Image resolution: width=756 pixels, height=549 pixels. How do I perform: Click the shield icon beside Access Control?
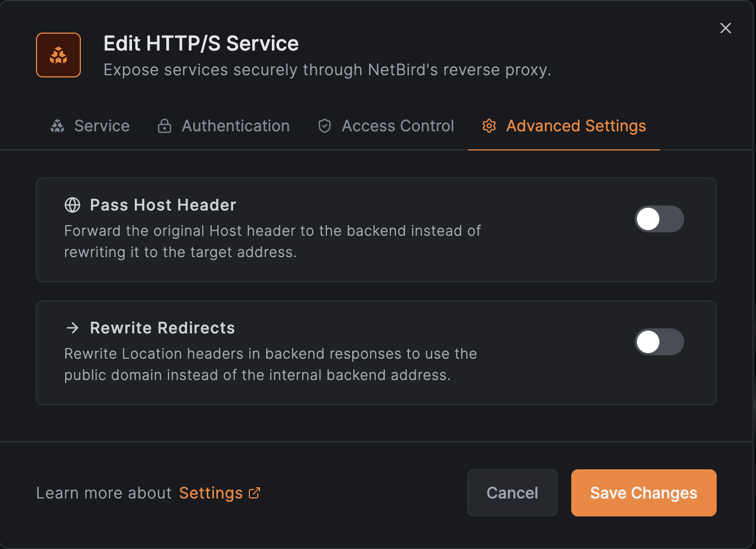325,126
